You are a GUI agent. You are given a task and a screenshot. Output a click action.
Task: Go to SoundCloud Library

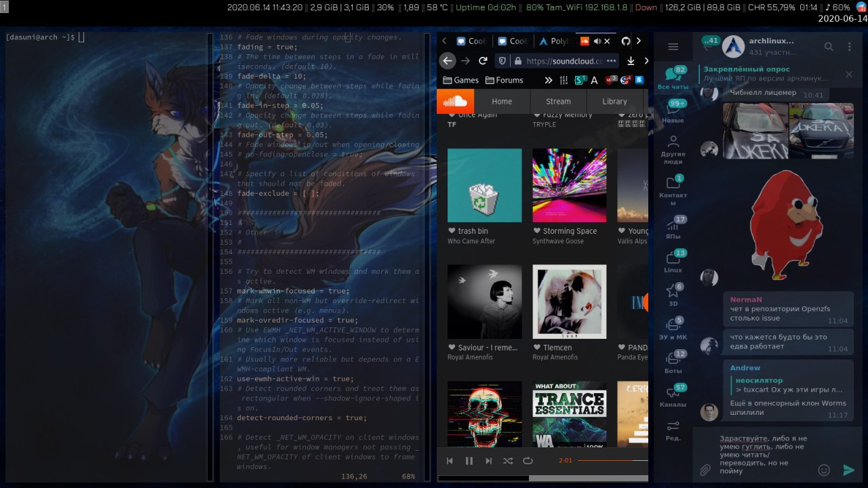(x=614, y=102)
